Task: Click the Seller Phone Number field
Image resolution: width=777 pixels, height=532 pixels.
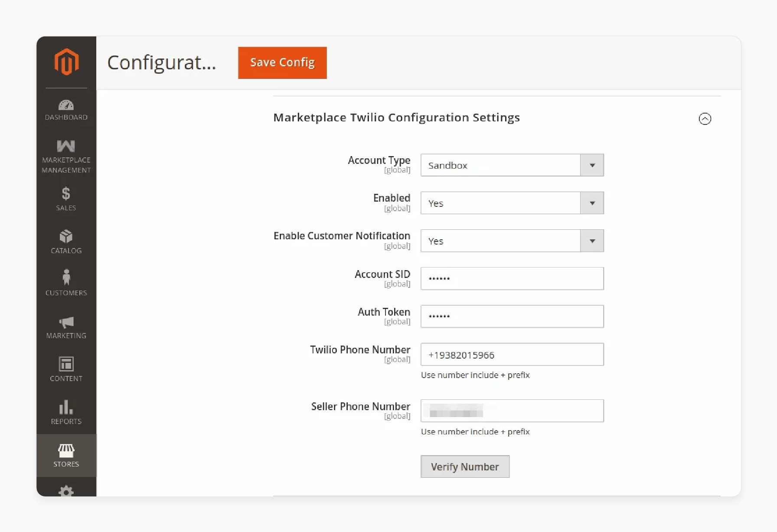Action: pyautogui.click(x=512, y=411)
